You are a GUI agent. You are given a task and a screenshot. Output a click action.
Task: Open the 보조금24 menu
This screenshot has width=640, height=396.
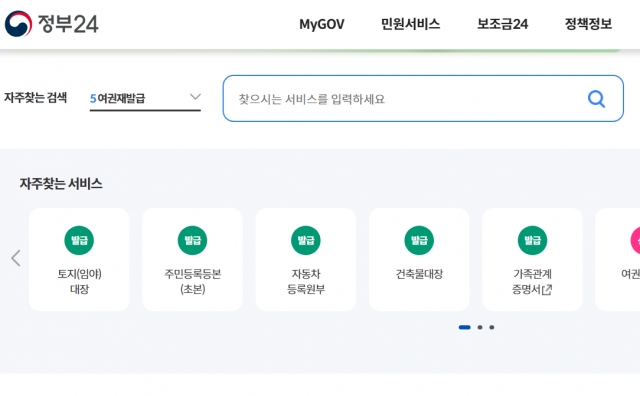pos(502,24)
